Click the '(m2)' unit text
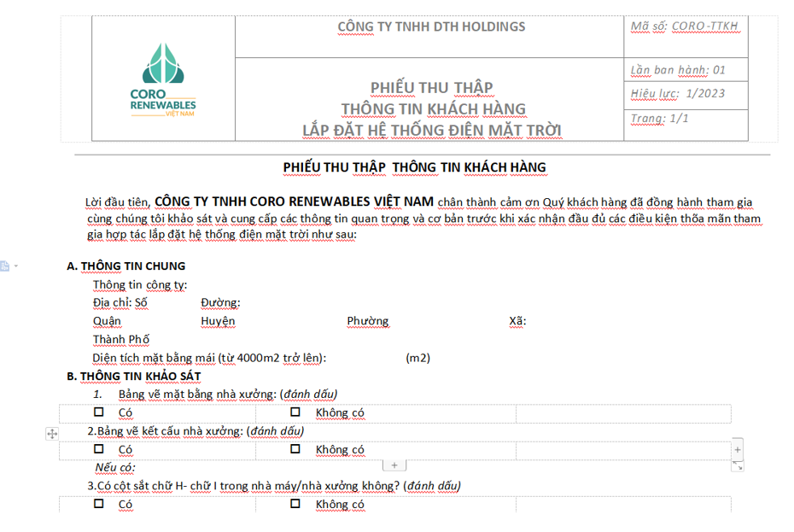Viewport: 794px width, 532px height. pos(417,358)
